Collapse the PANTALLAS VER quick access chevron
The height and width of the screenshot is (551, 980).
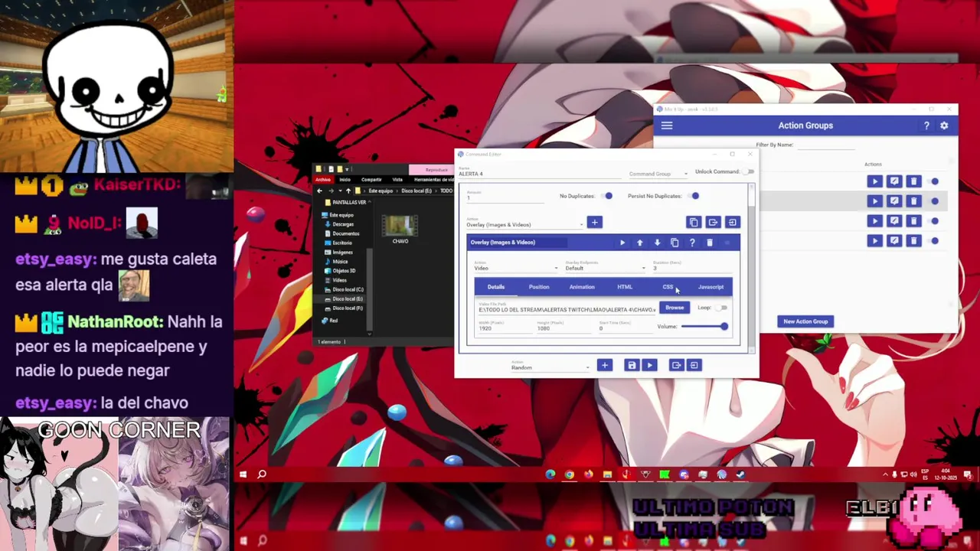tap(370, 202)
